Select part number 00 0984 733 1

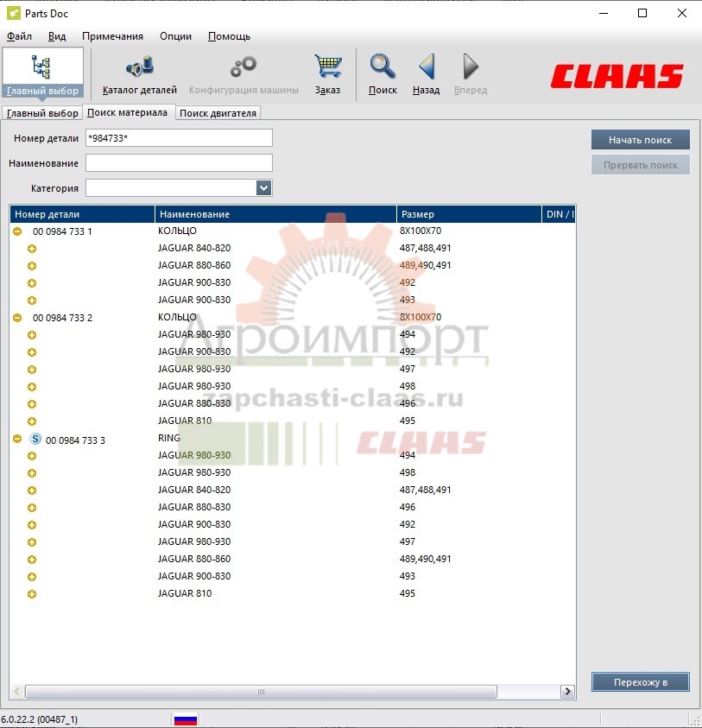point(62,231)
